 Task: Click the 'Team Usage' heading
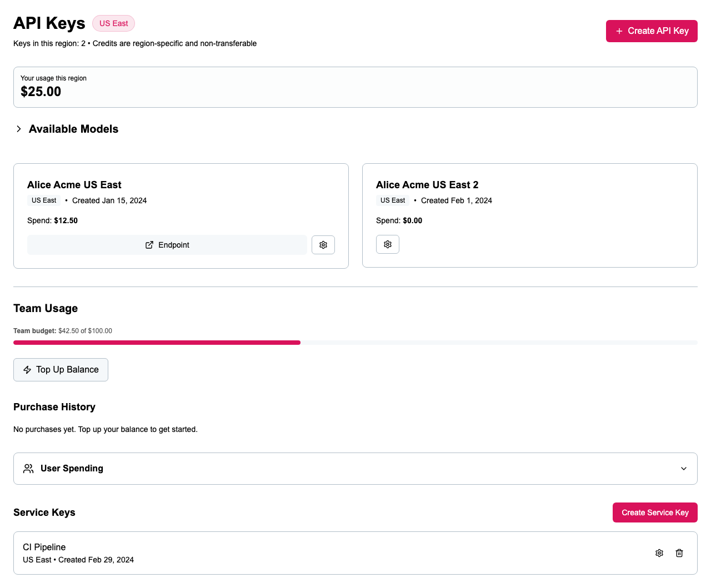[x=46, y=308]
